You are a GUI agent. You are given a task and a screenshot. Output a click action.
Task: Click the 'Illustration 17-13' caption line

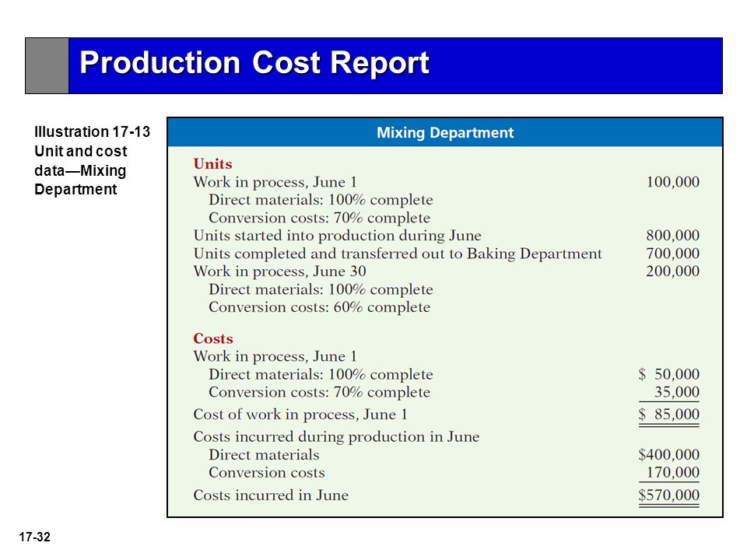tap(92, 131)
